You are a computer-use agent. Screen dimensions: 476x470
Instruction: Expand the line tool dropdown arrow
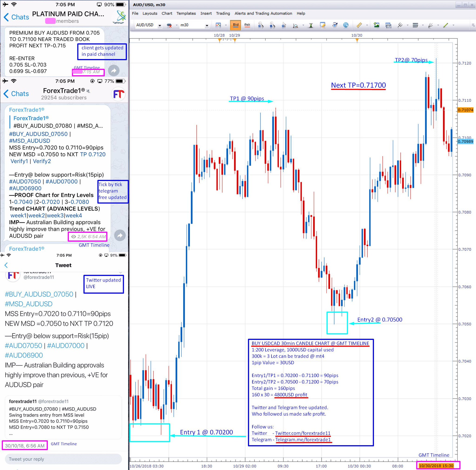[x=453, y=25]
